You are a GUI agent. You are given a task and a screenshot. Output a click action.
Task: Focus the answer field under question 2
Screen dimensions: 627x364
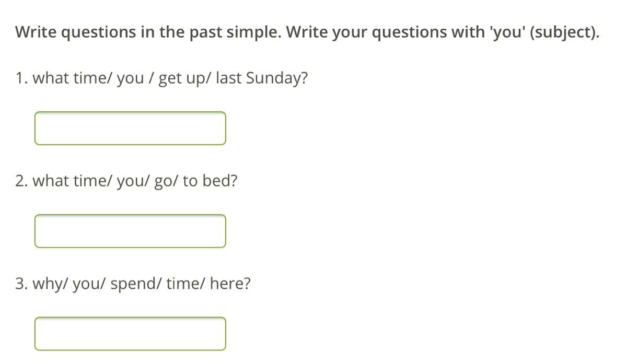click(130, 231)
